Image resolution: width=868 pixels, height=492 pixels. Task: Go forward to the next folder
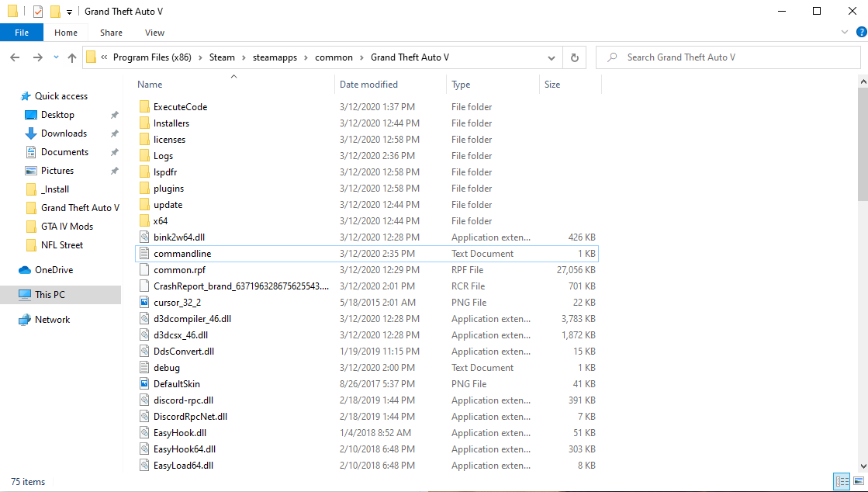pos(38,57)
